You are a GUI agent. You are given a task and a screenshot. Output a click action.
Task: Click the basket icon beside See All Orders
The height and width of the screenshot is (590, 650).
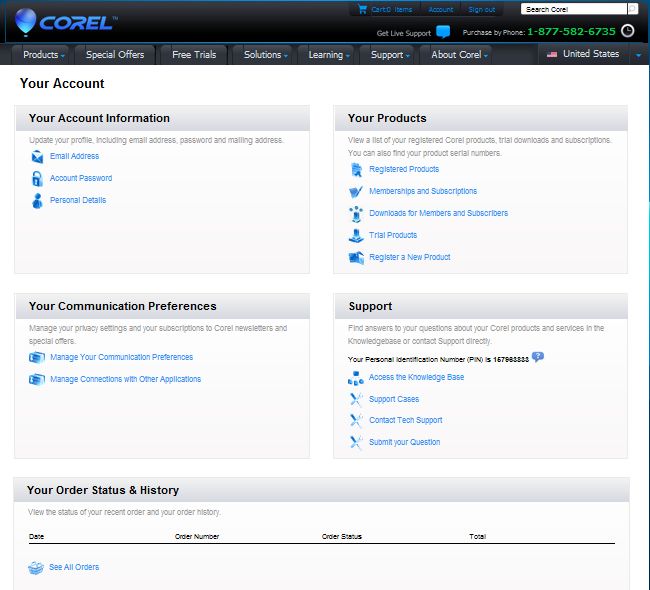(x=36, y=568)
